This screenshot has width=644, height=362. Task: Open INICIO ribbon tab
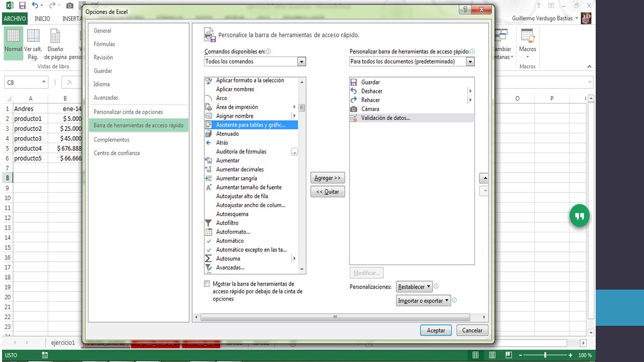coord(42,19)
